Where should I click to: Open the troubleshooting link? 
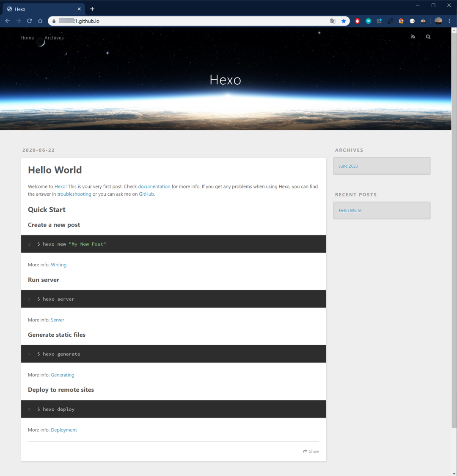[x=74, y=194]
